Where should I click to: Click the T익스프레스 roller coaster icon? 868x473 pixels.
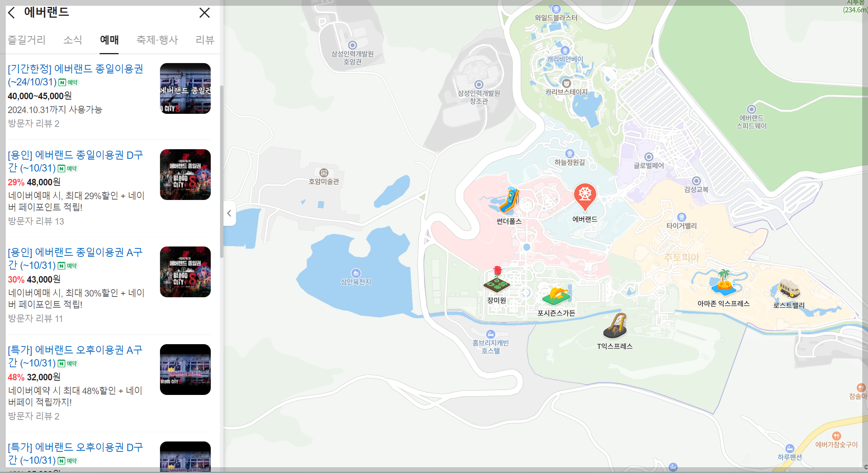coord(615,325)
